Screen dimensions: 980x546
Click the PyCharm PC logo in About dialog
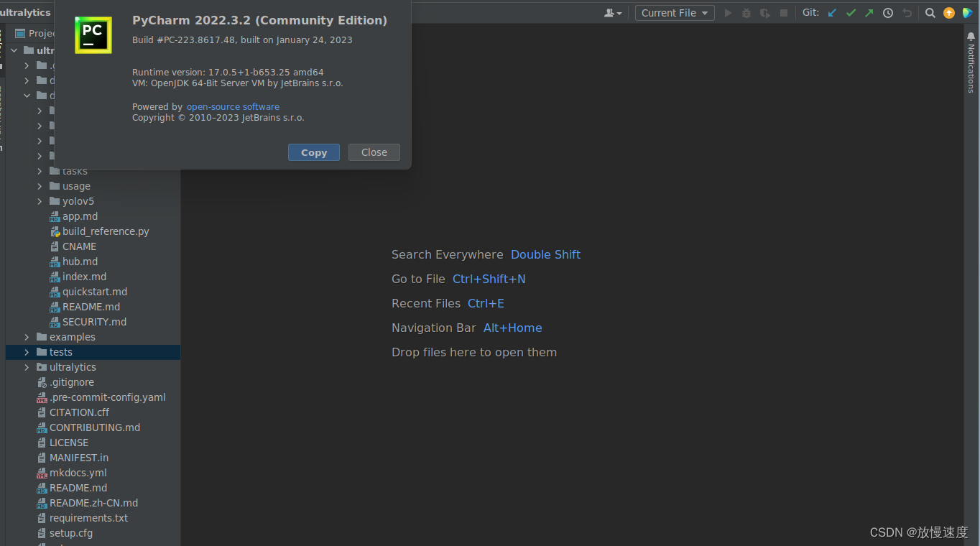point(93,35)
